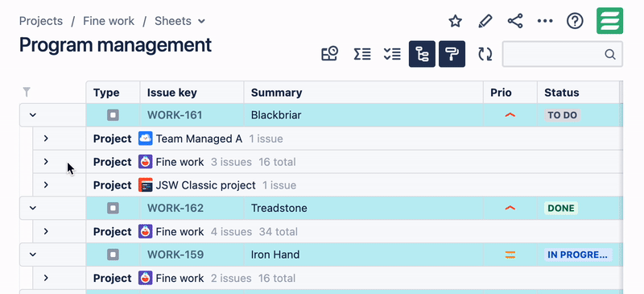The width and height of the screenshot is (644, 294).
Task: Click the issue type icon for WORK-161
Action: pos(113,115)
